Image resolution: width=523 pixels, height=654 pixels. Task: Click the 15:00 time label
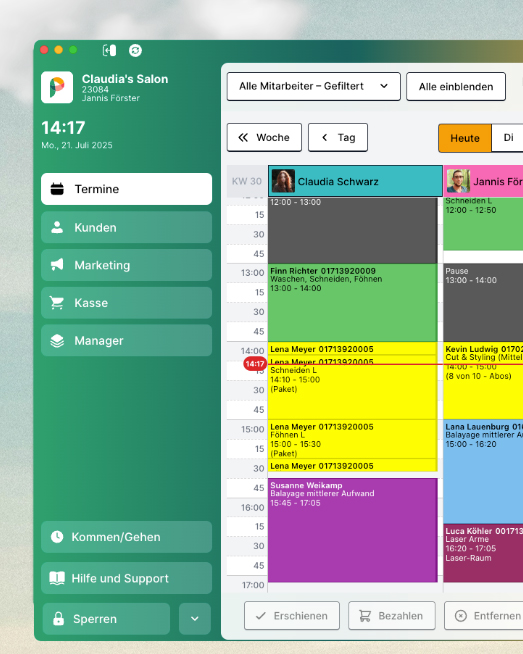252,429
